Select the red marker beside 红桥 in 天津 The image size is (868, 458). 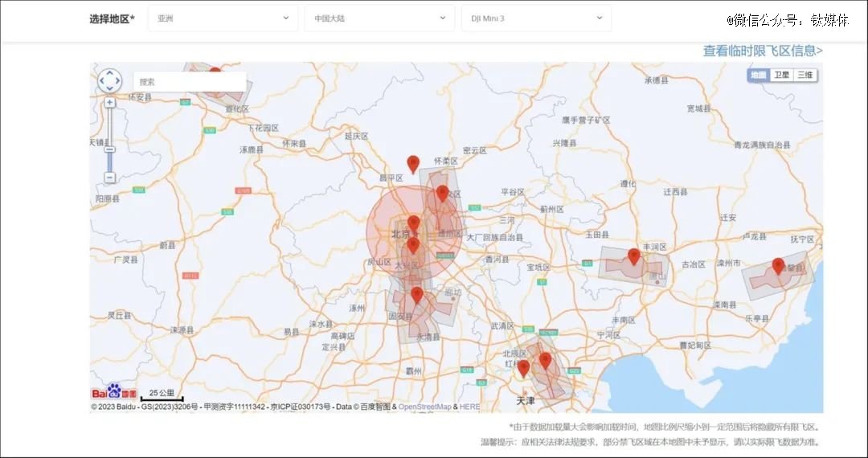coord(523,368)
